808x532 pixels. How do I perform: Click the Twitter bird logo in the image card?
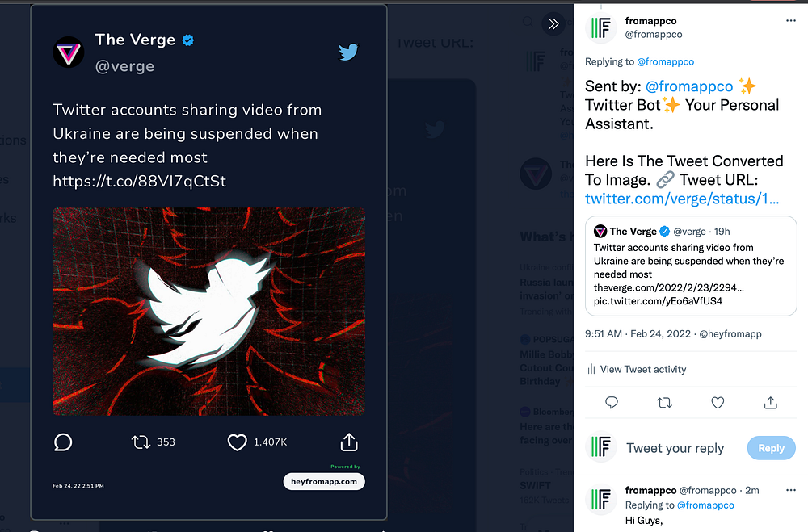(x=348, y=52)
